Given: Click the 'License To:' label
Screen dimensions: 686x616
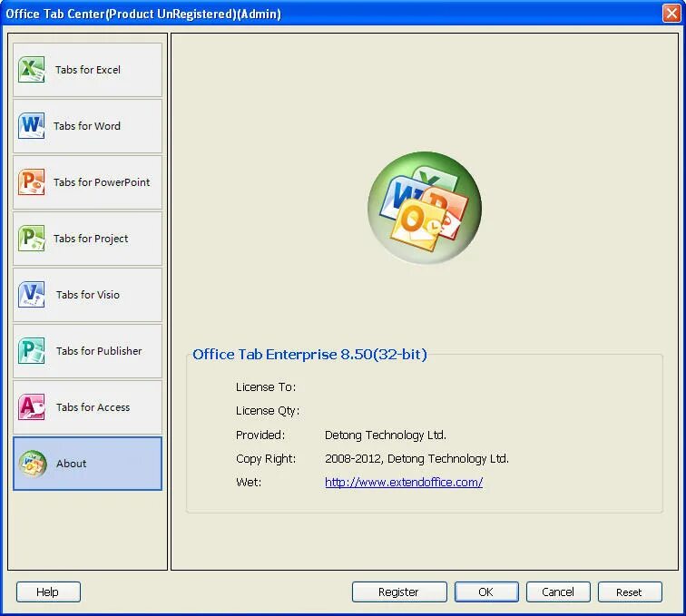Looking at the screenshot, I should [x=266, y=386].
